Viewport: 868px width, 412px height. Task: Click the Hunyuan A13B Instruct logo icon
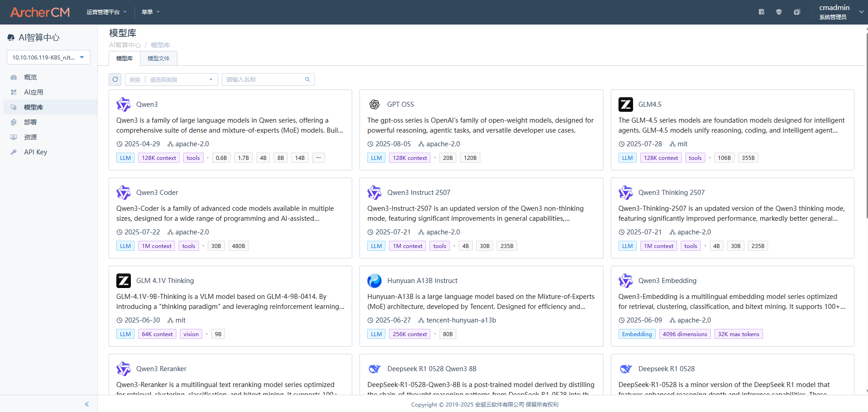[374, 281]
